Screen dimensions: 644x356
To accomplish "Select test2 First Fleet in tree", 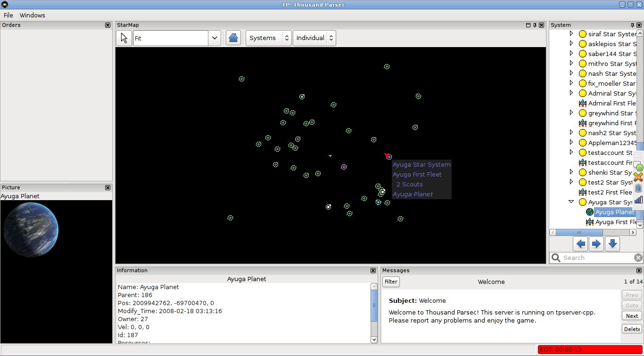I will coord(610,192).
